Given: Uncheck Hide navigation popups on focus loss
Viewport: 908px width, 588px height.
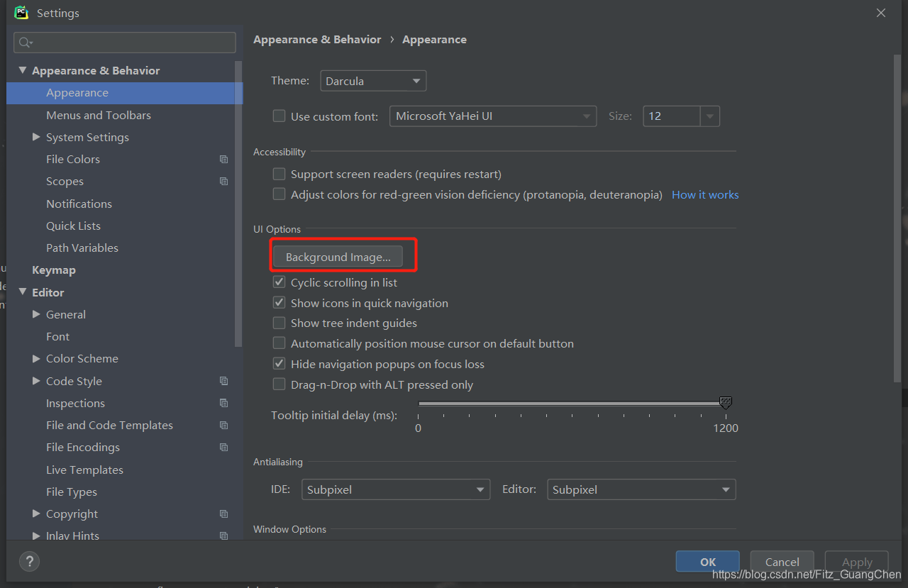Looking at the screenshot, I should coord(279,364).
